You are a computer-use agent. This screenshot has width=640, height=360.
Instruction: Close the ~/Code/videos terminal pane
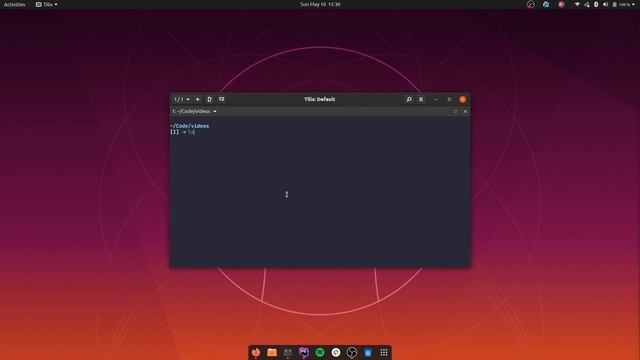[465, 111]
